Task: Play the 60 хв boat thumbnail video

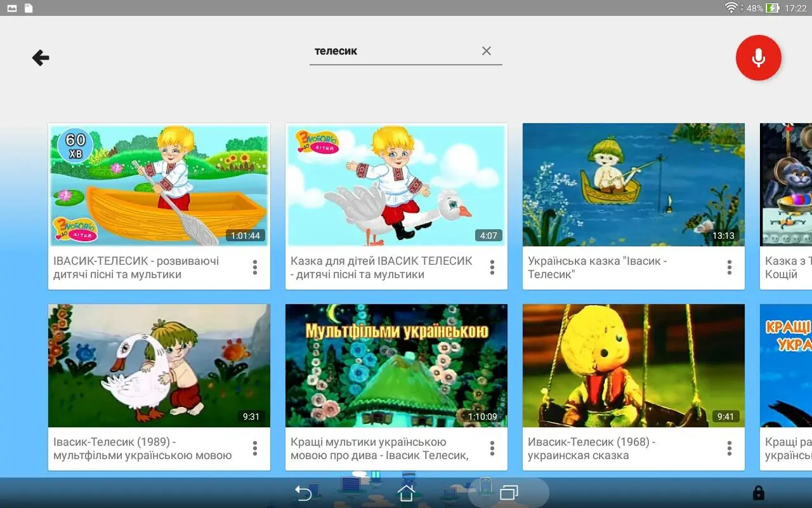Action: [159, 185]
